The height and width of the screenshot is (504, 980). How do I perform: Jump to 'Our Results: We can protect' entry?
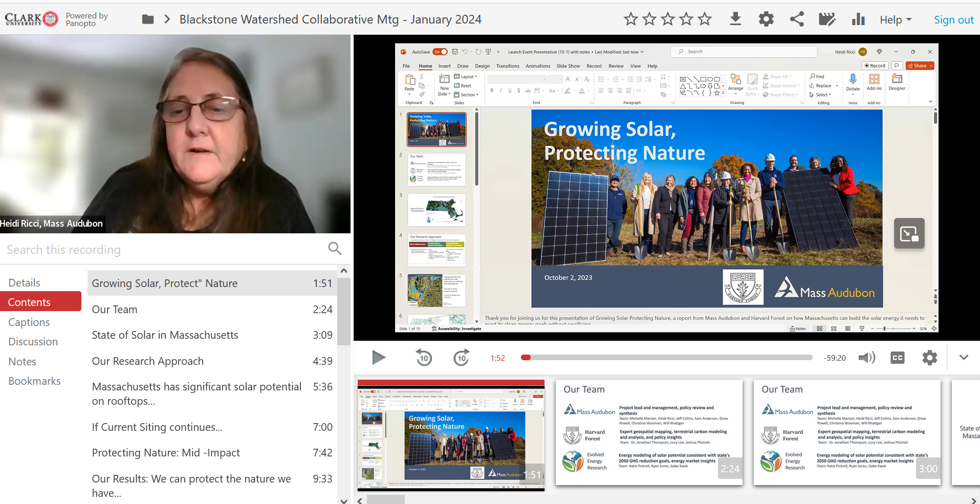coord(212,486)
